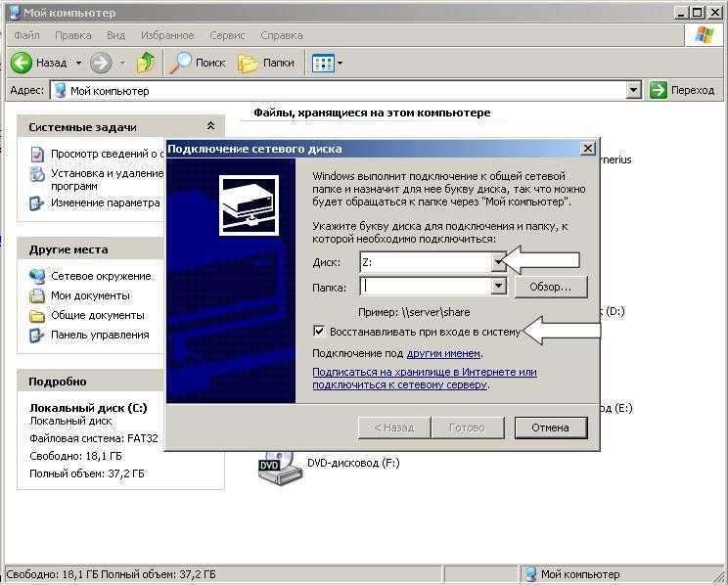Open the Папка folder path dropdown
This screenshot has width=728, height=585.
tap(499, 286)
